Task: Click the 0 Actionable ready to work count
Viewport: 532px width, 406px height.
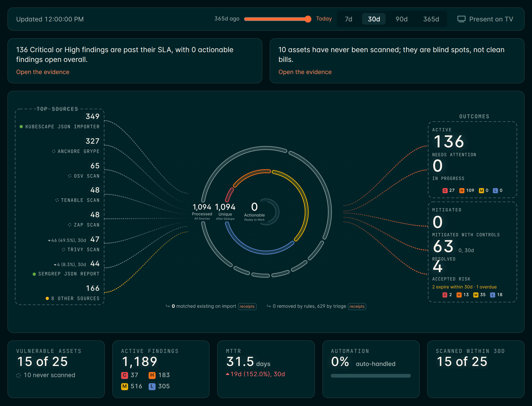Action: tap(254, 207)
